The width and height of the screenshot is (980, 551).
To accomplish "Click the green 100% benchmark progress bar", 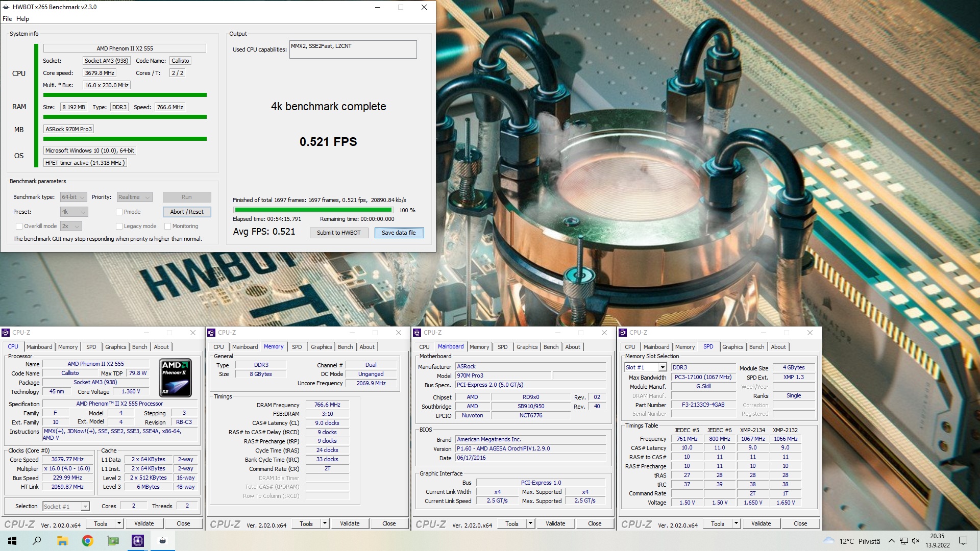I will click(x=313, y=210).
